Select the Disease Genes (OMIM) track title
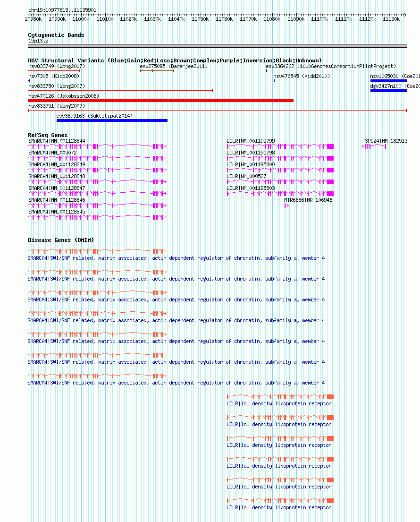Screen dimensions: 420x522 point(61,240)
